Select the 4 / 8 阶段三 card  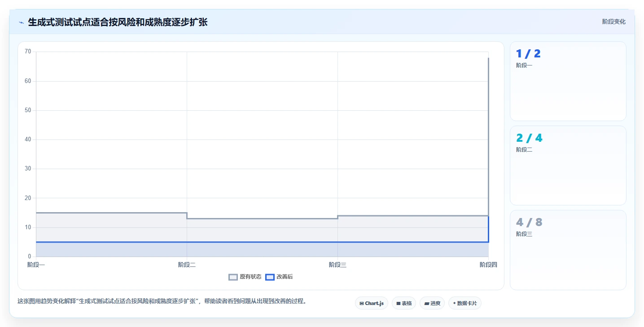(x=568, y=250)
